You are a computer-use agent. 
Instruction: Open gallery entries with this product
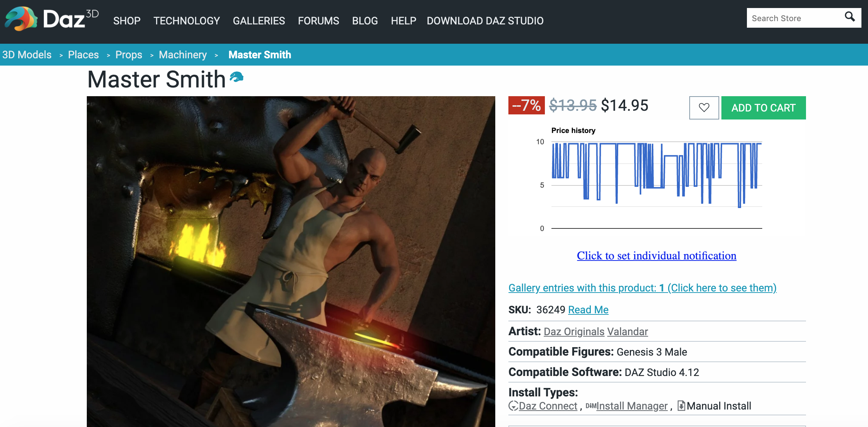tap(642, 288)
